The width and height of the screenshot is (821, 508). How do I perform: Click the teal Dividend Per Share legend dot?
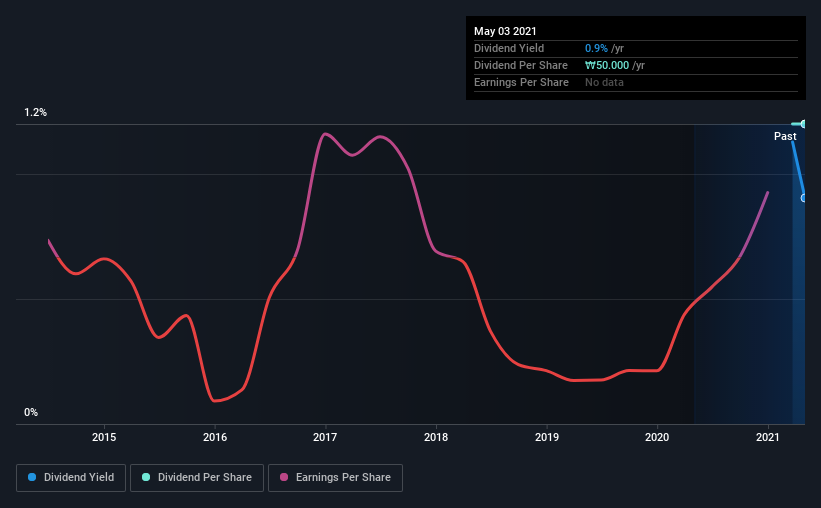pos(146,477)
